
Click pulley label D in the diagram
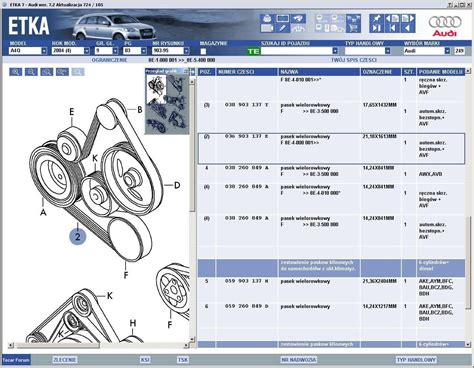point(177,185)
